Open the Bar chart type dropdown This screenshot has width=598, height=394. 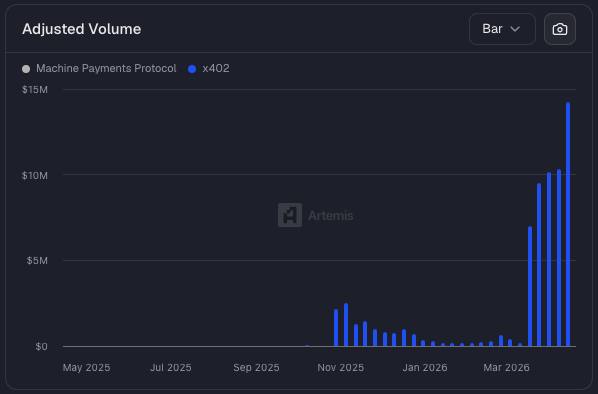(502, 29)
